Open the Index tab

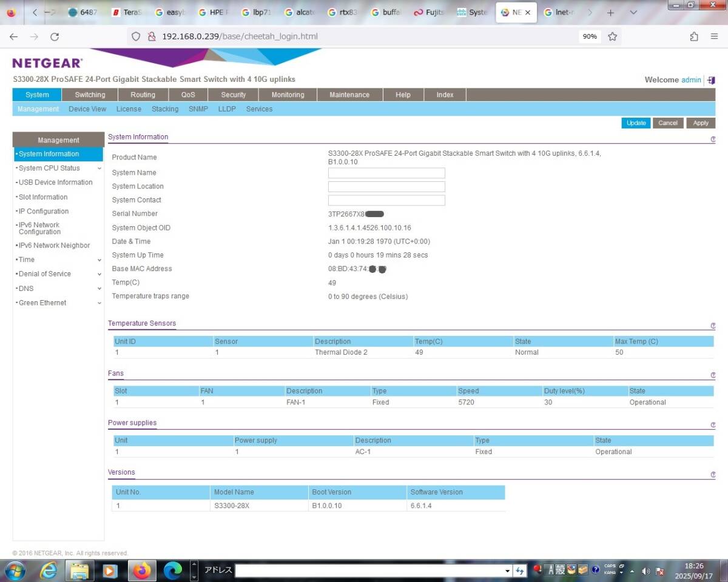445,95
